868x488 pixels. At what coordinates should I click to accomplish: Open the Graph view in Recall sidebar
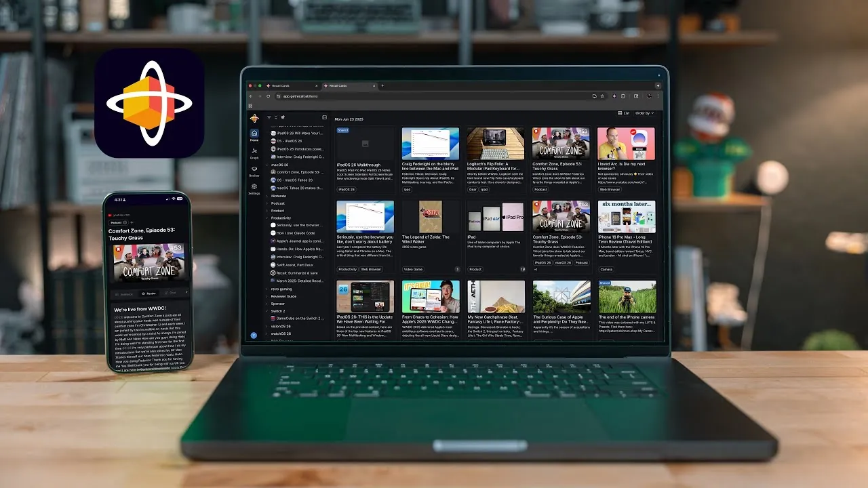[x=254, y=154]
